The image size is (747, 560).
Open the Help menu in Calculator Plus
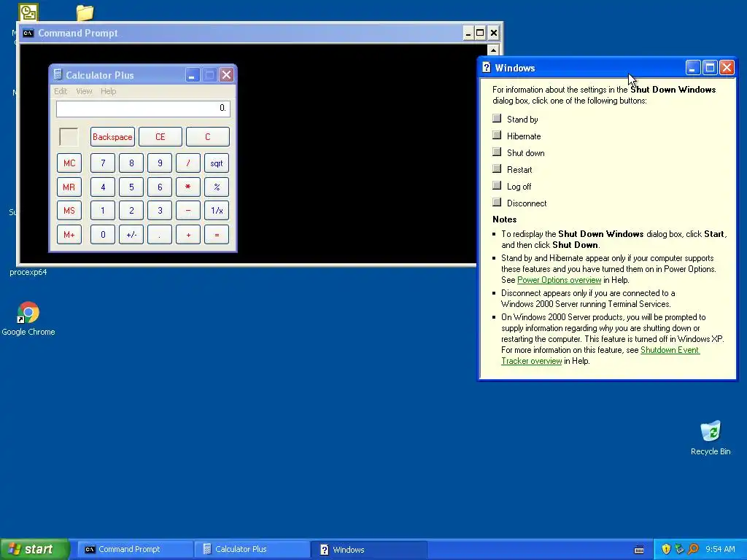[108, 91]
